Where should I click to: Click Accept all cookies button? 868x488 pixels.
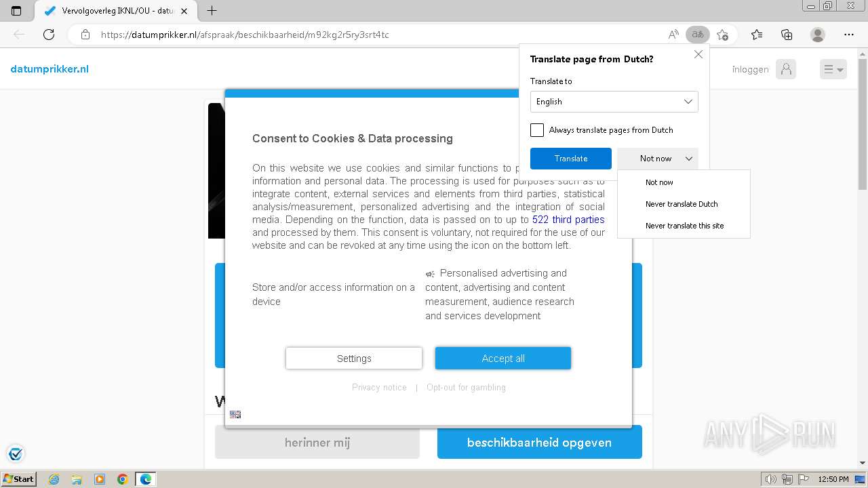[x=503, y=359]
